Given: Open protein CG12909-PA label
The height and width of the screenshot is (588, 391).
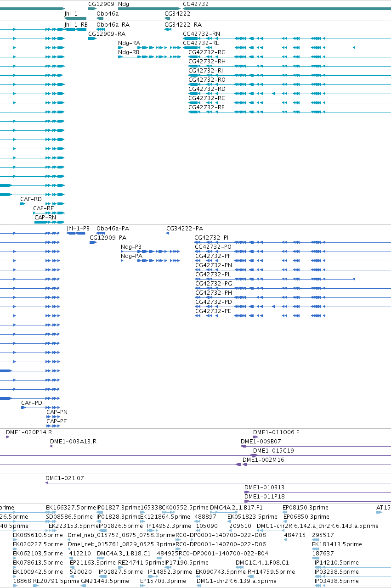Looking at the screenshot, I should pos(108,238).
